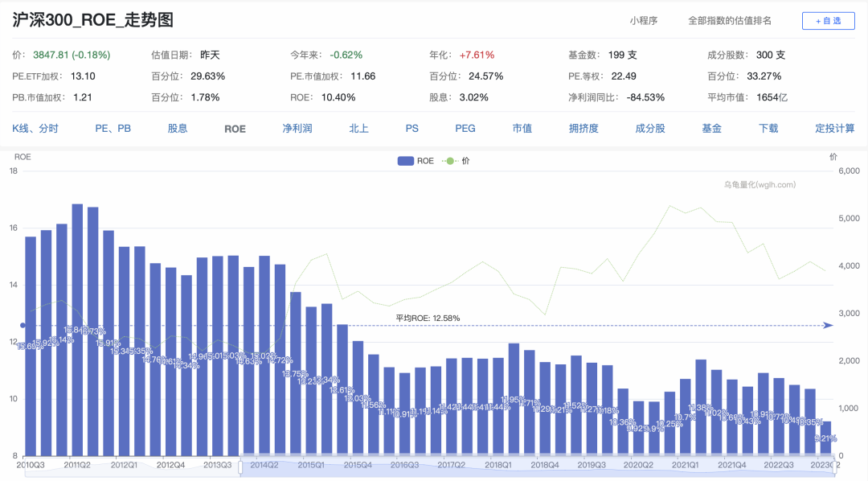The height and width of the screenshot is (481, 868).
Task: Switch to the K线、分时 tab
Action: tap(35, 129)
